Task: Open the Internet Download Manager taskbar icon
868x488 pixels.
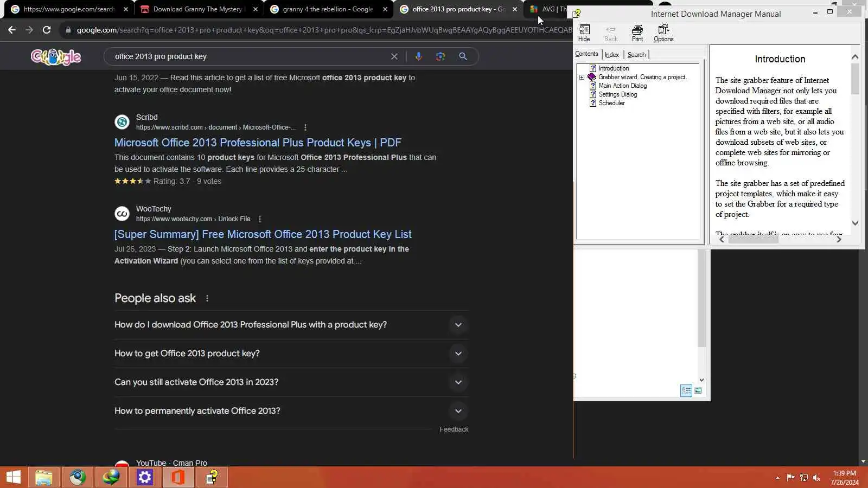Action: (111, 477)
